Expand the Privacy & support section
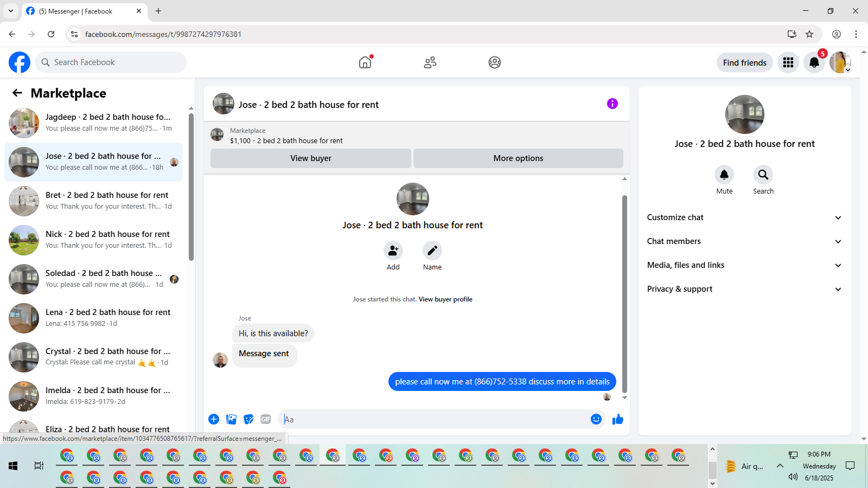 [744, 289]
